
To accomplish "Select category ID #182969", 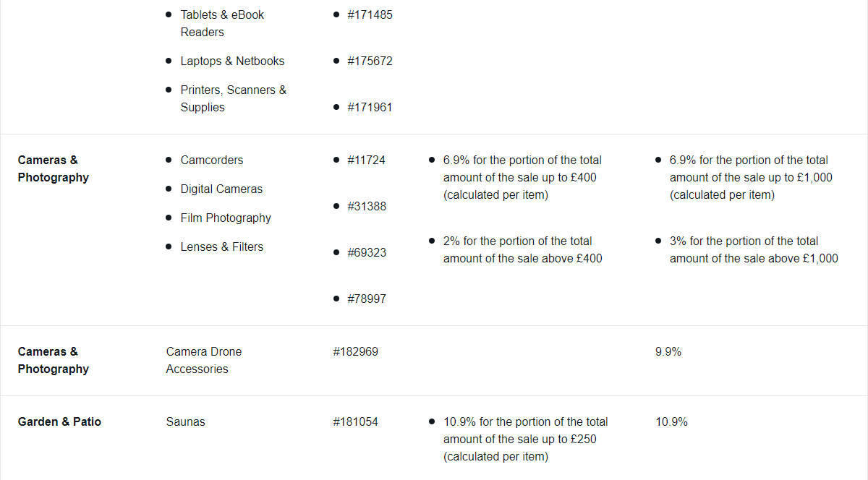I will click(x=355, y=351).
